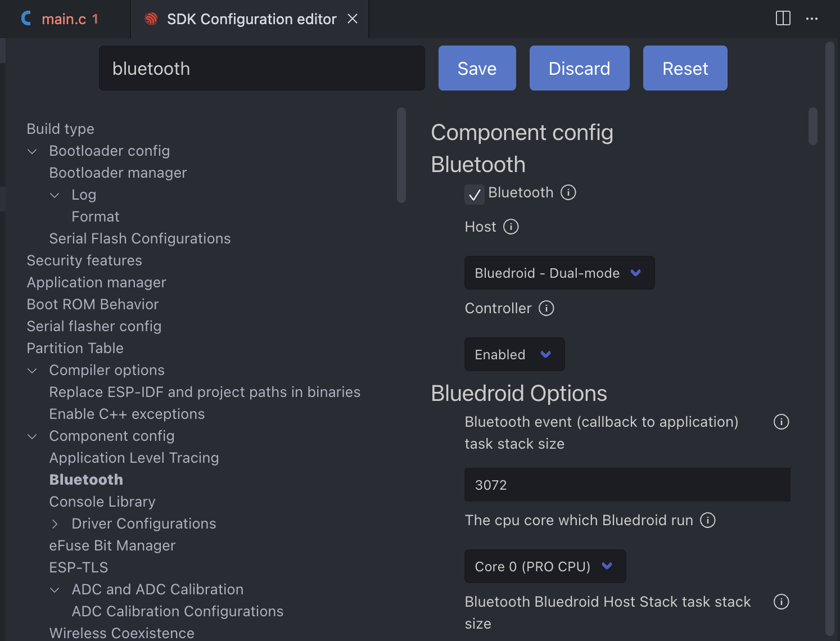Show info for Bluedroid Host Stack task size
Viewport: 840px width, 641px height.
782,602
